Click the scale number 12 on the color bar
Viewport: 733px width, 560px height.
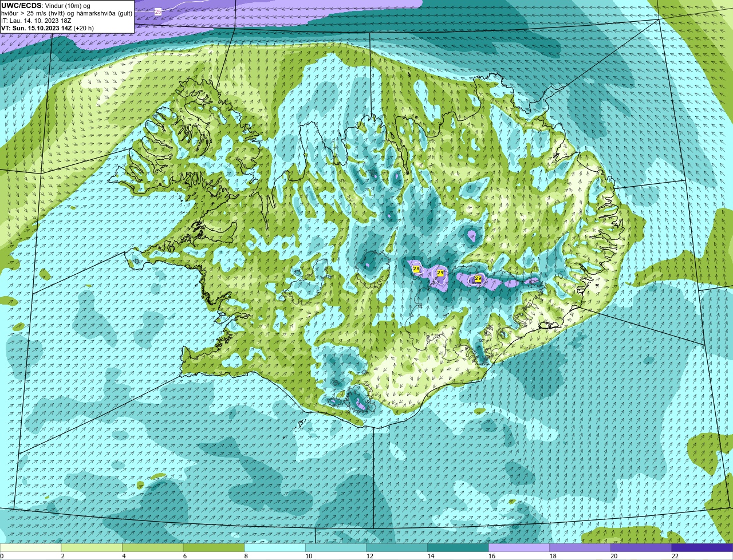point(369,556)
